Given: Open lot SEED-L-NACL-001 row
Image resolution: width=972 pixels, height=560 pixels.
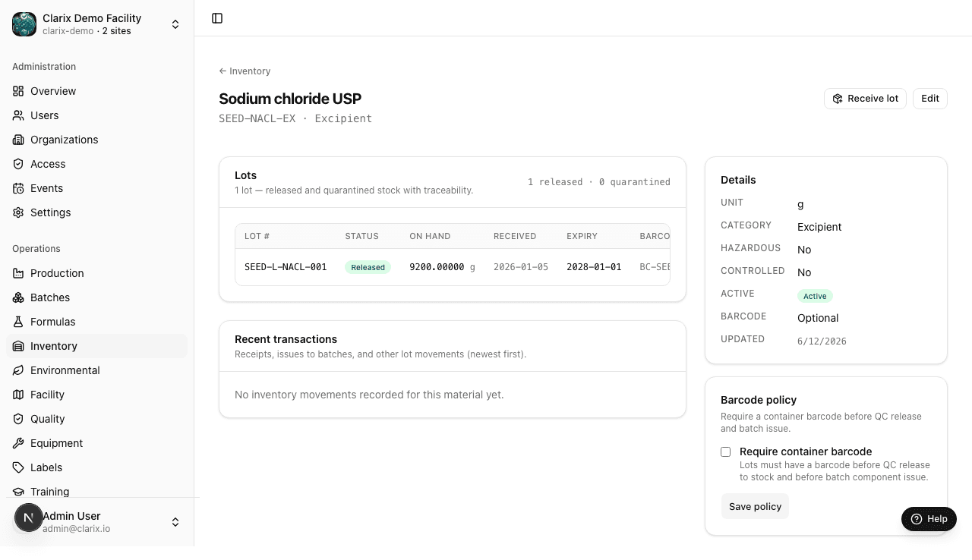Looking at the screenshot, I should [x=453, y=267].
